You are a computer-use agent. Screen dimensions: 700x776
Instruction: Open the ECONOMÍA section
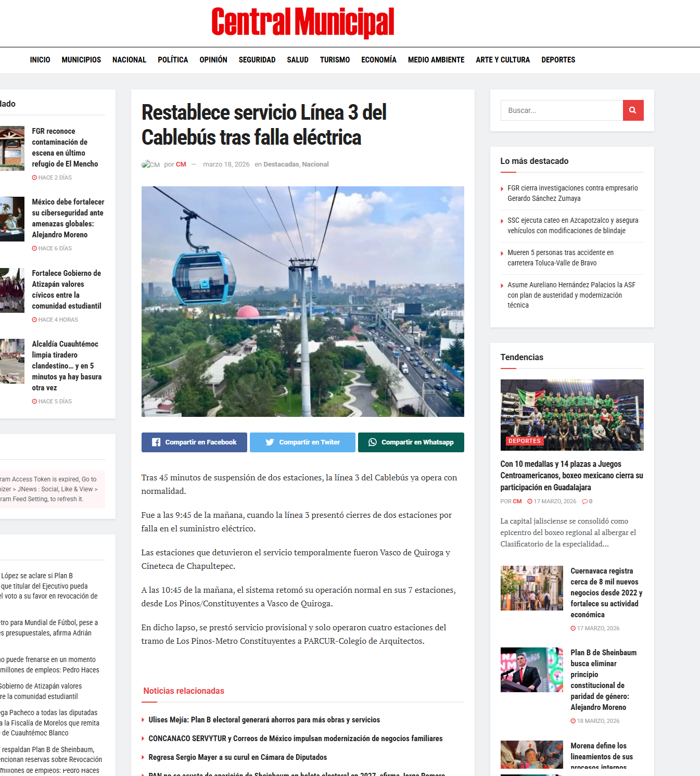pos(379,60)
